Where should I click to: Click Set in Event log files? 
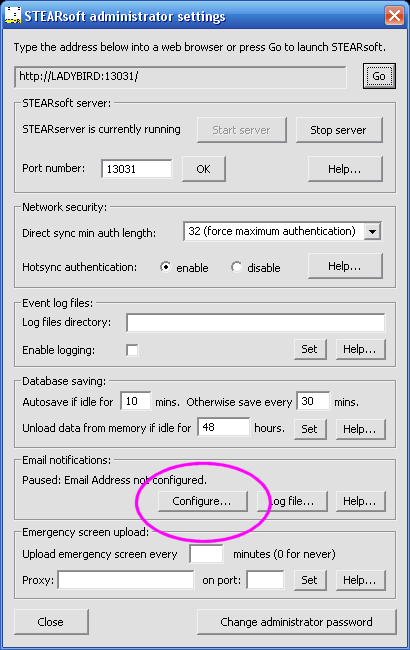click(x=310, y=349)
